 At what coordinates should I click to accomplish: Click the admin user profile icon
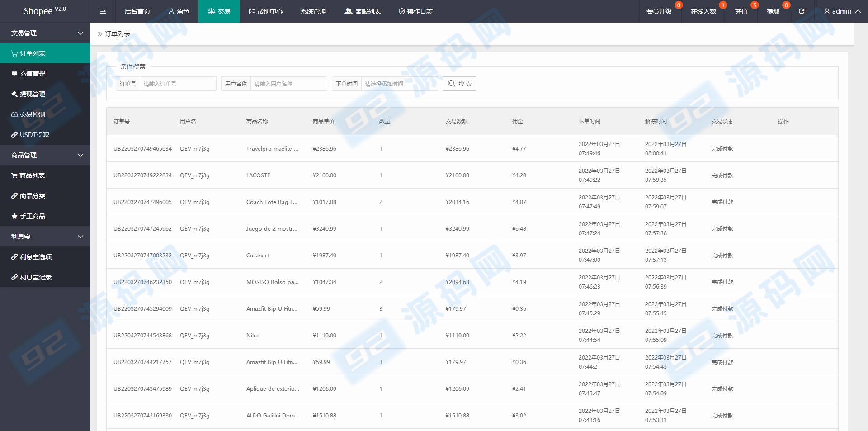827,11
